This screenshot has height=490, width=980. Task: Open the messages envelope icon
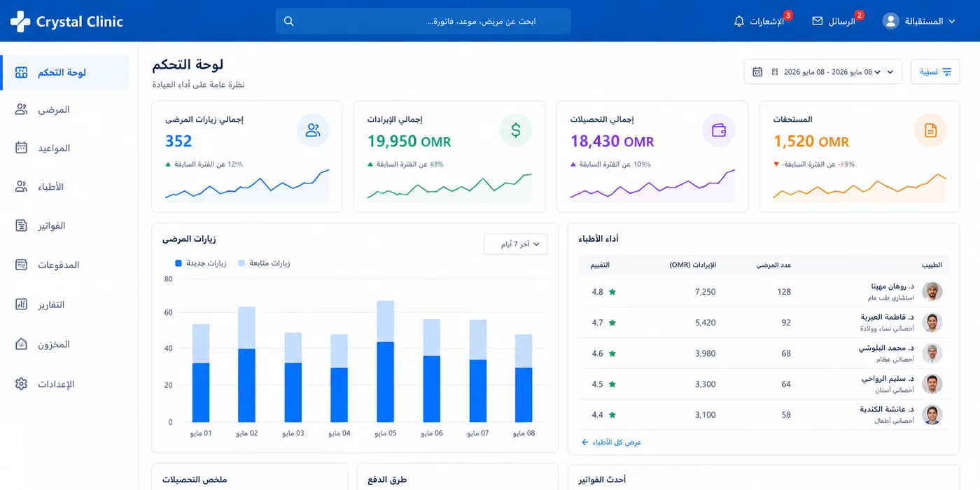818,22
